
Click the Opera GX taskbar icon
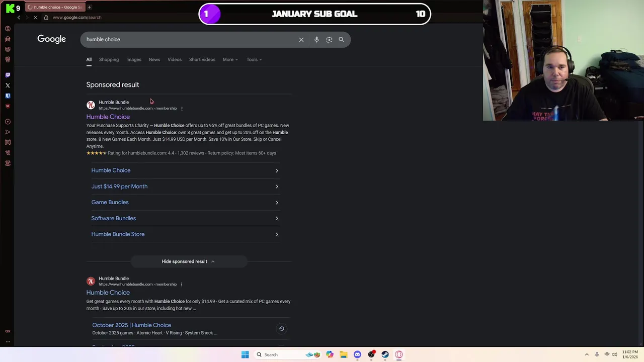(x=399, y=354)
